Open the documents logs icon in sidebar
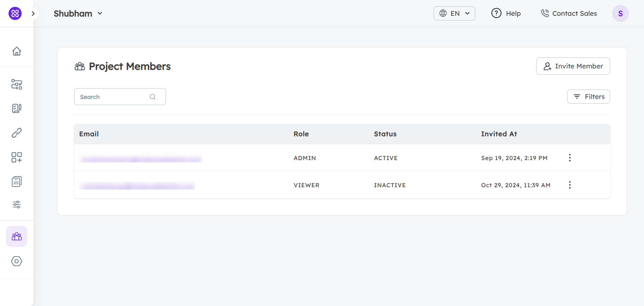Viewport: 644px width, 306px height. [x=17, y=182]
